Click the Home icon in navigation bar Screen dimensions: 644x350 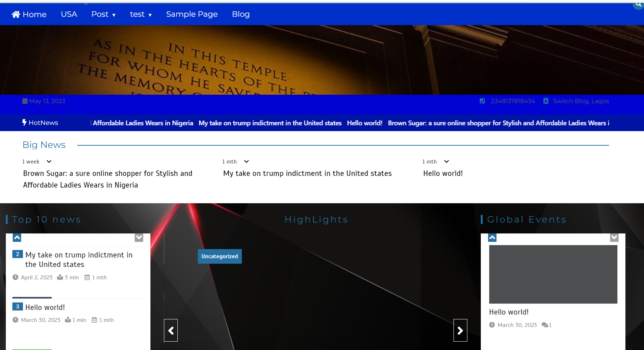point(16,14)
